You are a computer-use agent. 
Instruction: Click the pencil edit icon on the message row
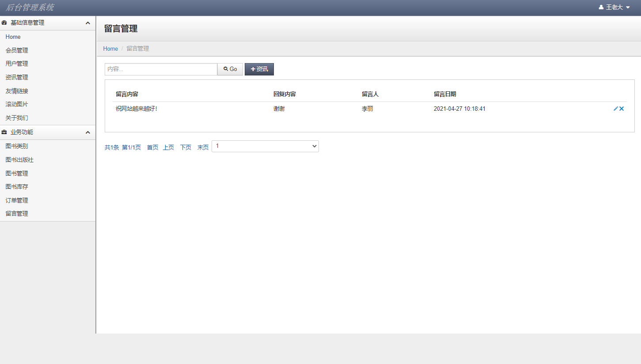pyautogui.click(x=615, y=108)
